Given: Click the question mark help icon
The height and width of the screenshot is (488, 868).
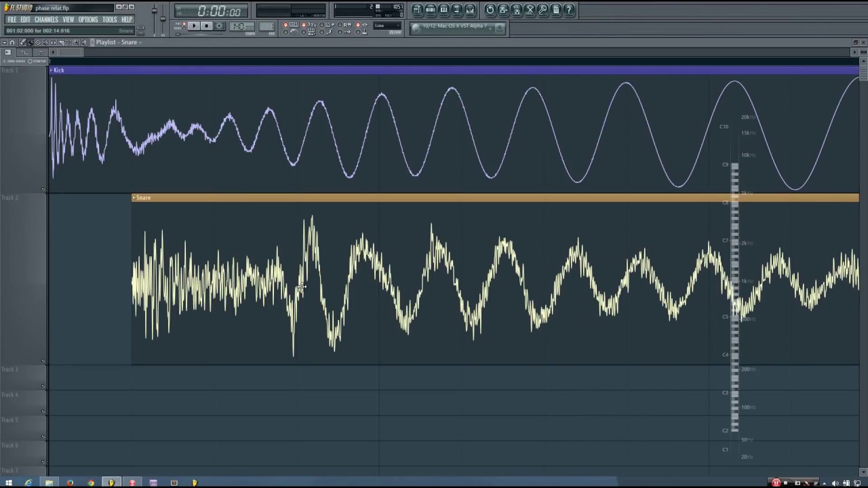Looking at the screenshot, I should [x=569, y=9].
